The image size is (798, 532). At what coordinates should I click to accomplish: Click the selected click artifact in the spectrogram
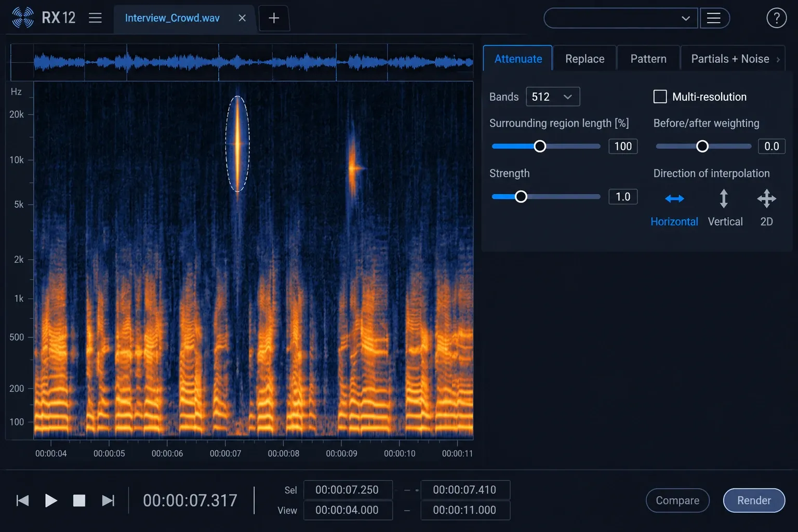238,144
